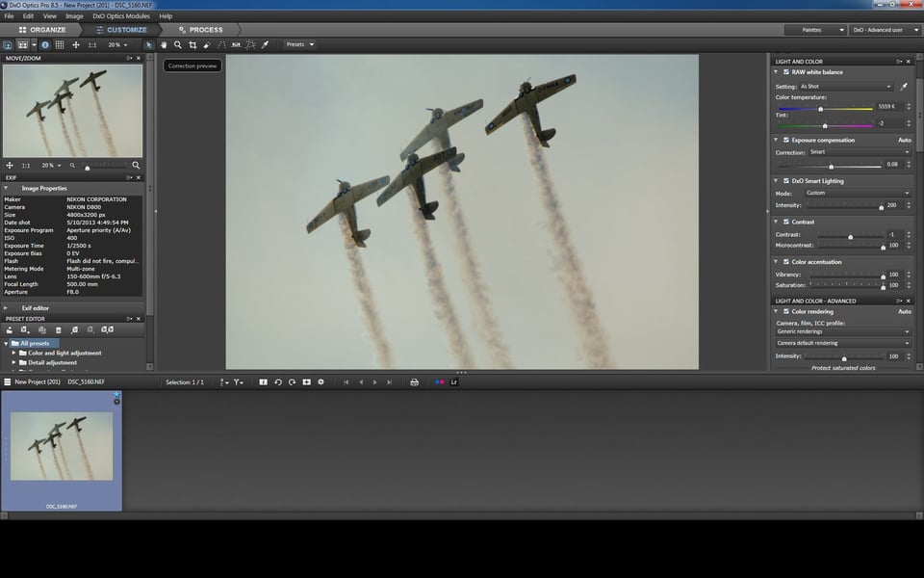Viewport: 924px width, 578px height.
Task: Toggle side-by-side compare view
Action: pyautogui.click(x=22, y=45)
